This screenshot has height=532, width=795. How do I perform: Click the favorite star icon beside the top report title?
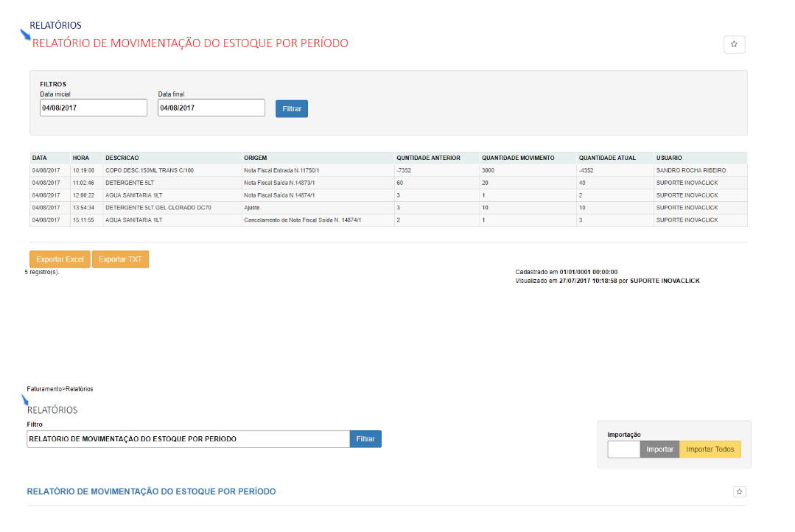click(734, 44)
